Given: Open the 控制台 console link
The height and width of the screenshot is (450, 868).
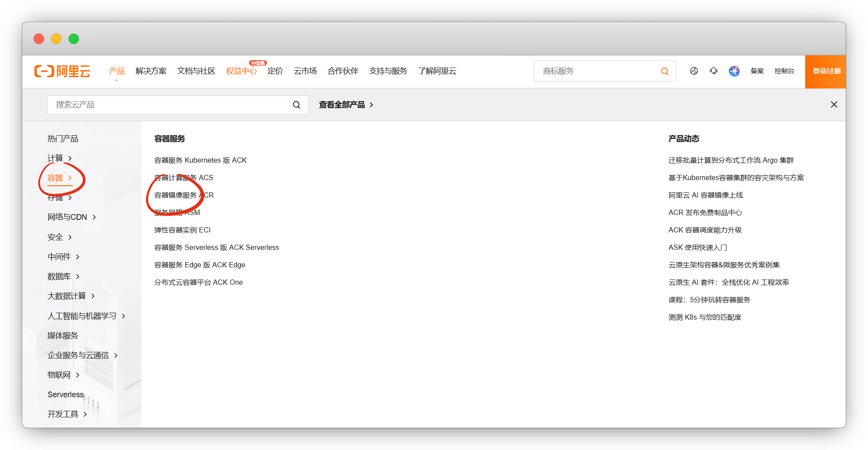Looking at the screenshot, I should click(x=784, y=71).
